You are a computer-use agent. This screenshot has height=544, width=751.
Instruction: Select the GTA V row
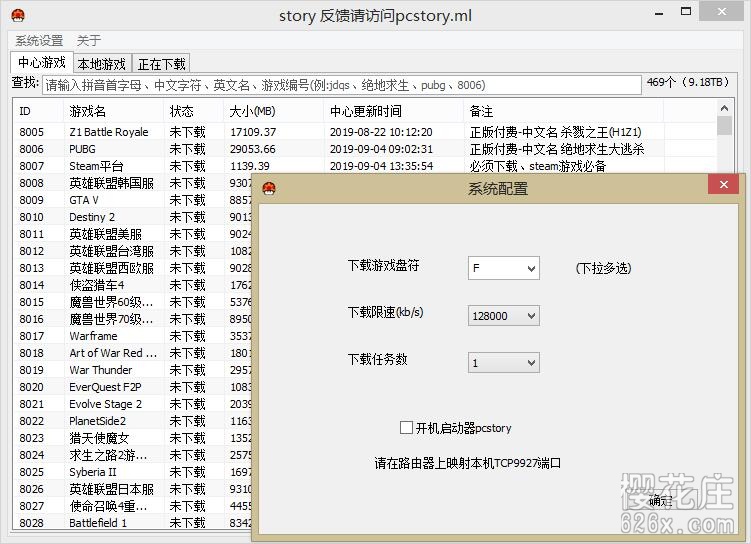tap(133, 200)
